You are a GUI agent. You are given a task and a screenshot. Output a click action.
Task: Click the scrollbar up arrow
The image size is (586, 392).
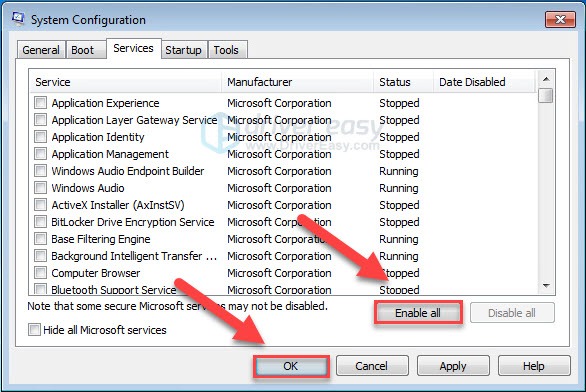pyautogui.click(x=546, y=79)
